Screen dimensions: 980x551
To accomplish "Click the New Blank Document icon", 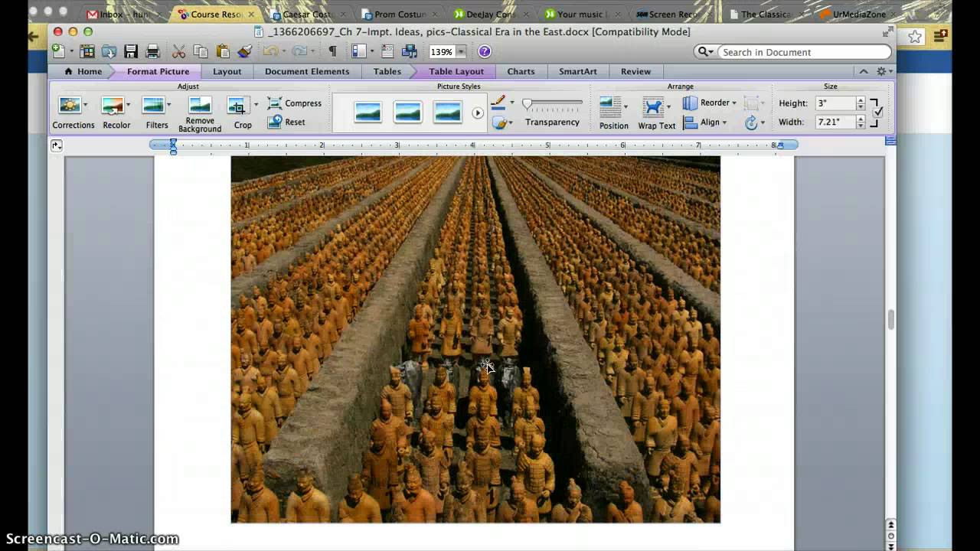I will coord(58,51).
